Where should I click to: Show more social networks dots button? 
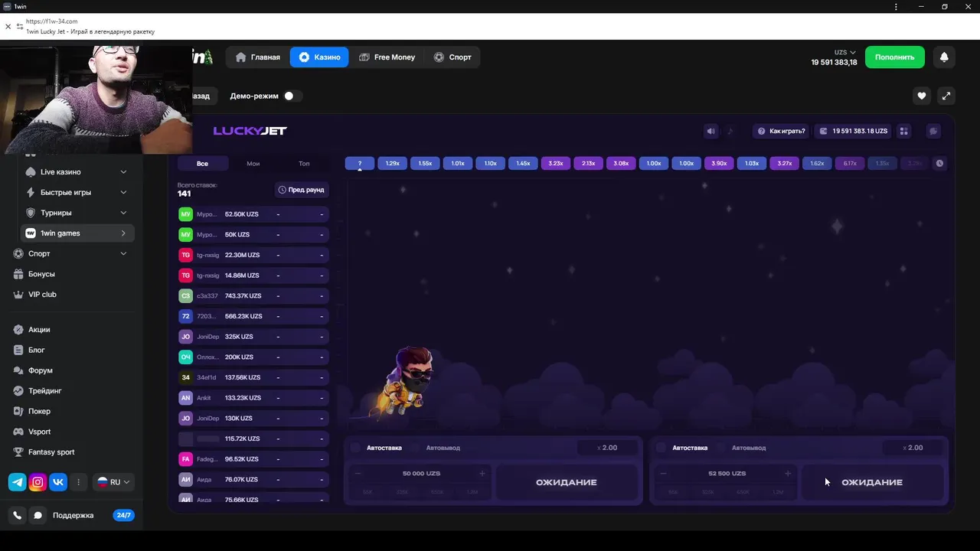[78, 482]
